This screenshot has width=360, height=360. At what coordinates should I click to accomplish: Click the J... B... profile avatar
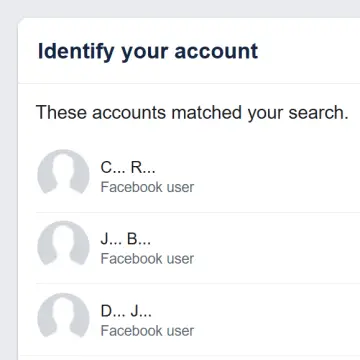coord(63,243)
